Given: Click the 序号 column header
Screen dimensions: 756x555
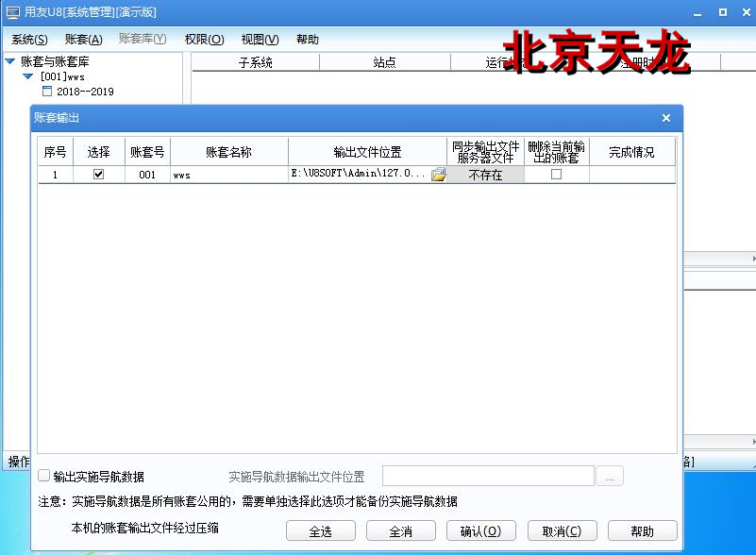Looking at the screenshot, I should 55,152.
